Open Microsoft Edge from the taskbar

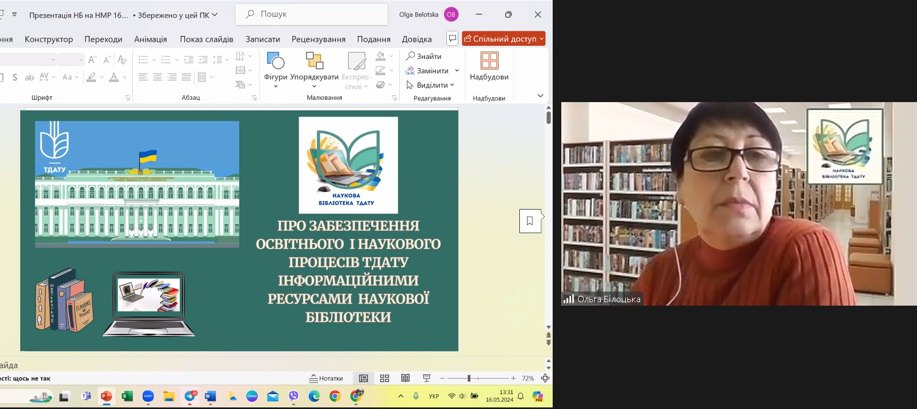pos(314,396)
